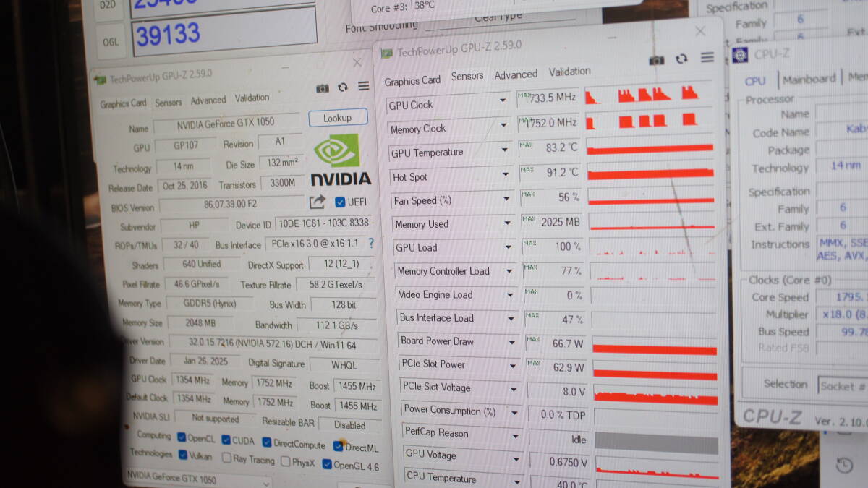
Task: Click the camera icon in GPU-Z Sensors window
Action: (656, 61)
